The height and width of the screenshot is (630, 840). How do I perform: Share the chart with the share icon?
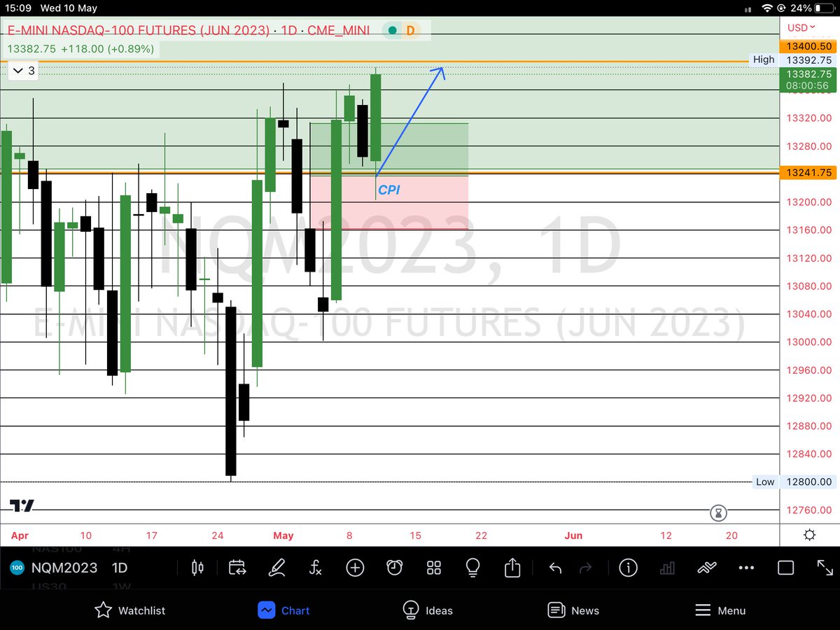[x=512, y=567]
